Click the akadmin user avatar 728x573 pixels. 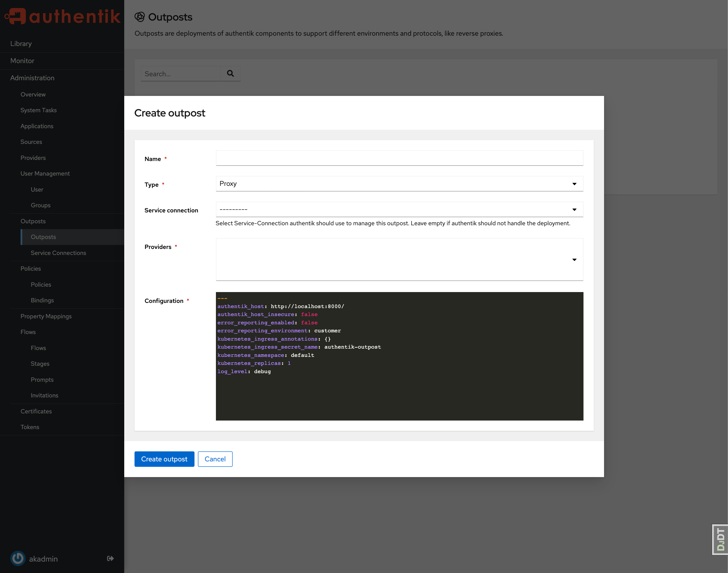18,558
